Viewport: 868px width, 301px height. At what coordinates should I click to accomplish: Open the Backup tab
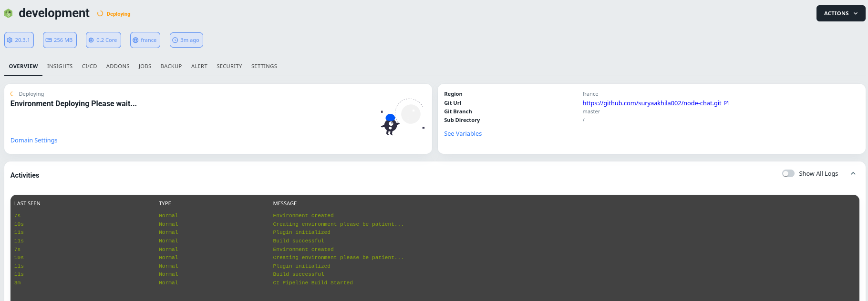point(171,66)
